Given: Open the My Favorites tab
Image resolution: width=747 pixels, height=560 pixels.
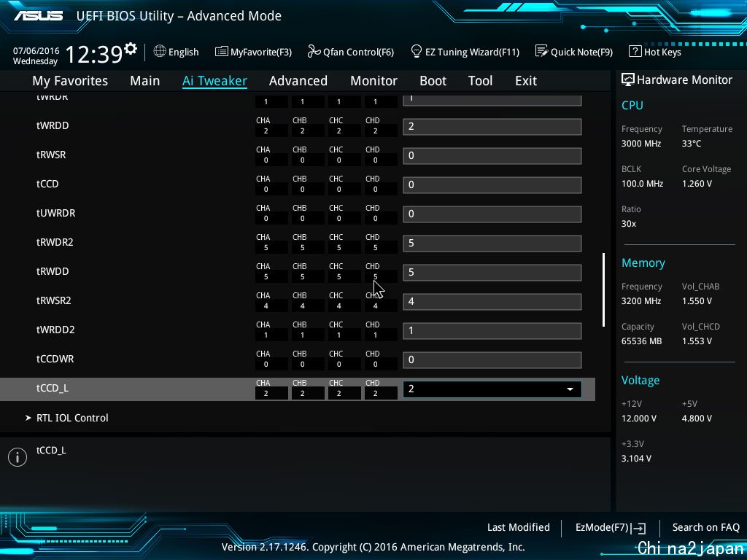Looking at the screenshot, I should [70, 80].
